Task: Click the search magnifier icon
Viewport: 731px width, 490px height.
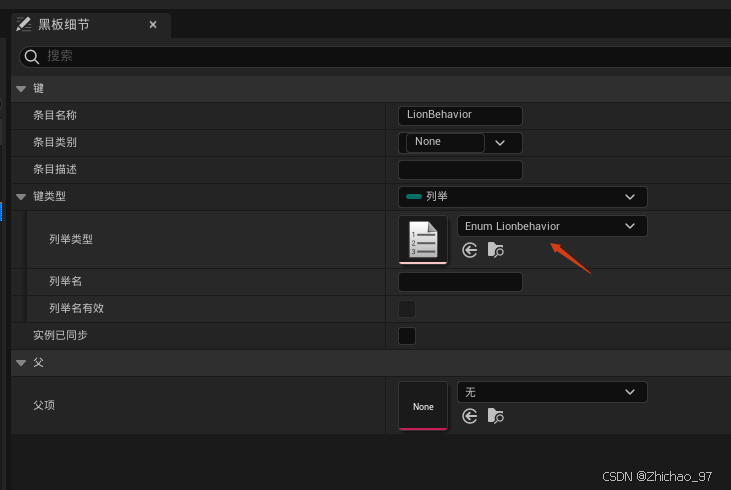Action: (x=32, y=57)
